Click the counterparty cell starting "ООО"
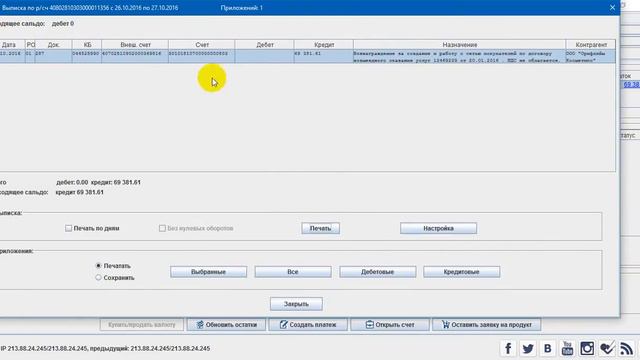The height and width of the screenshot is (360, 640). click(591, 57)
